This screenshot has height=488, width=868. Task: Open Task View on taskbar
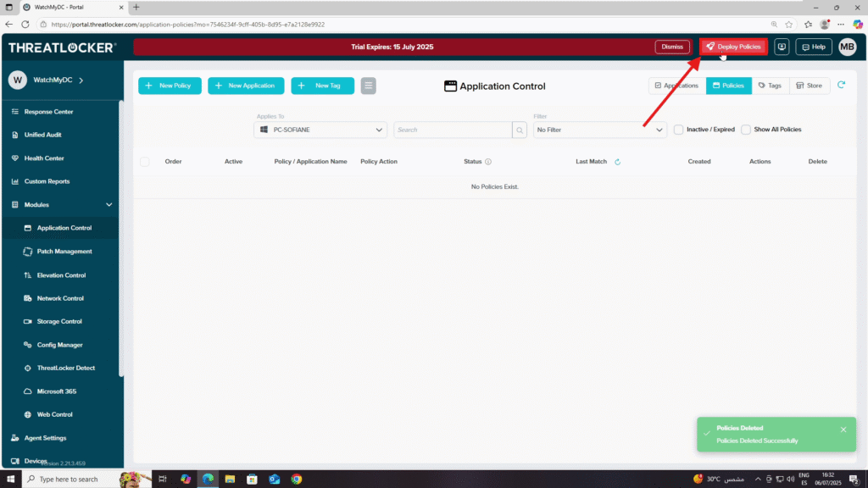tap(162, 480)
